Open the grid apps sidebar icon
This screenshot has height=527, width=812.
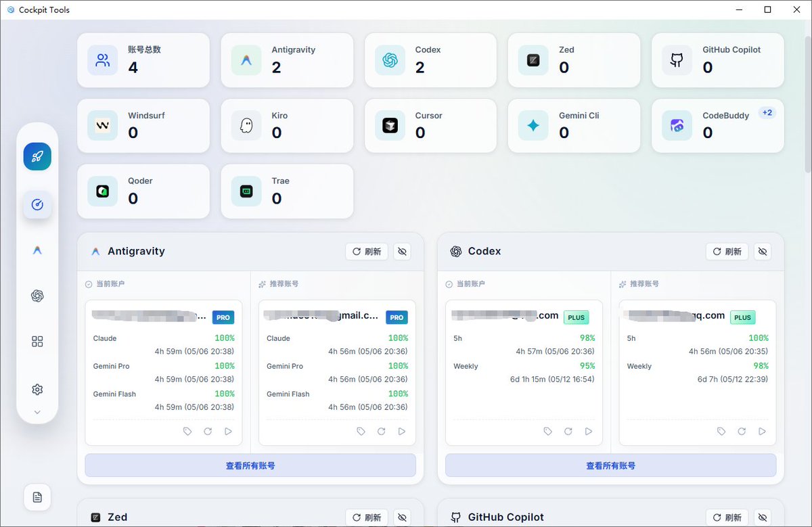[37, 342]
